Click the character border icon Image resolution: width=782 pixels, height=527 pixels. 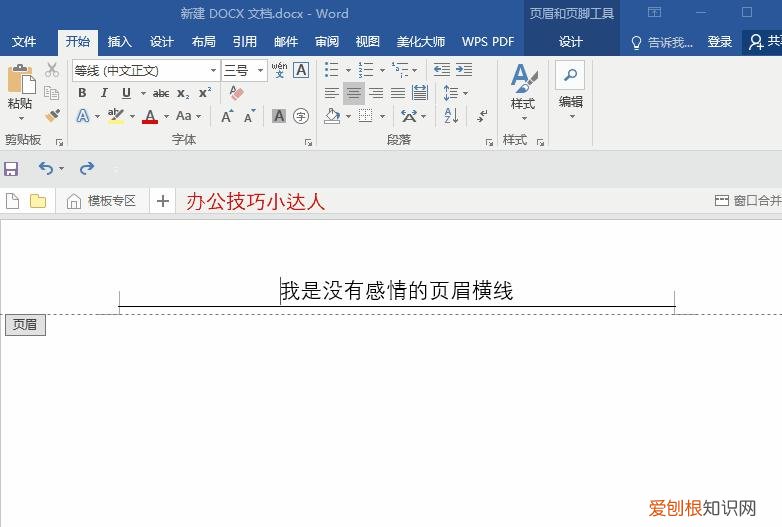click(x=301, y=70)
